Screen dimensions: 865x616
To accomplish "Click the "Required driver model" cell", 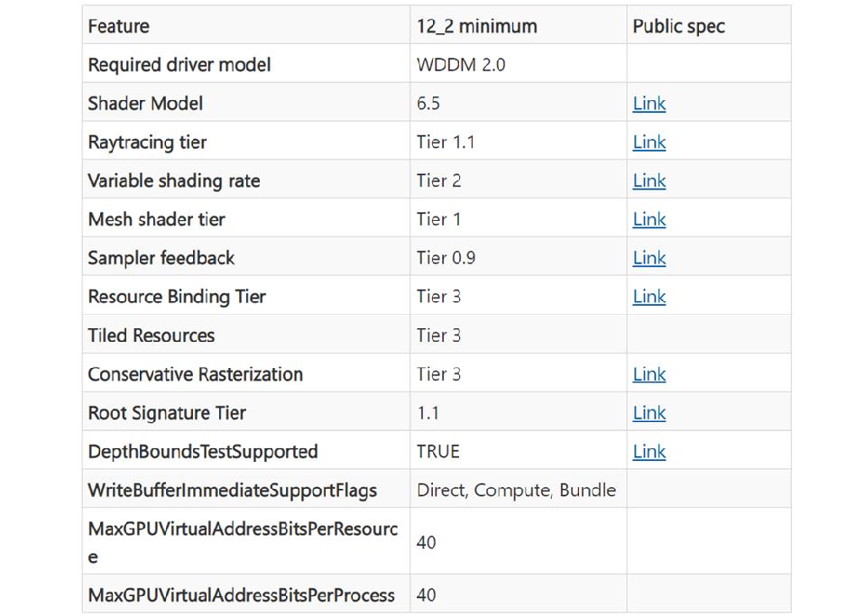I will 179,65.
